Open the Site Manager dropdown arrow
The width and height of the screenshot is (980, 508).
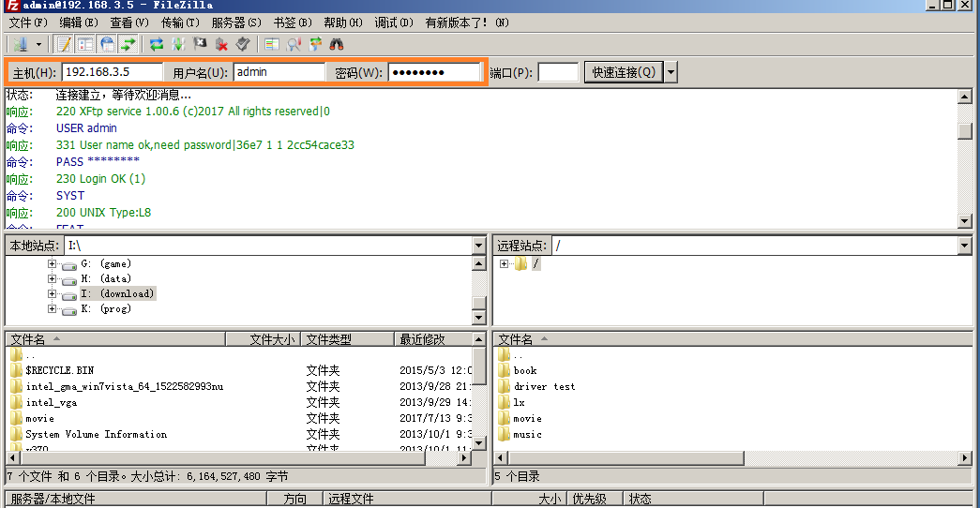click(38, 44)
